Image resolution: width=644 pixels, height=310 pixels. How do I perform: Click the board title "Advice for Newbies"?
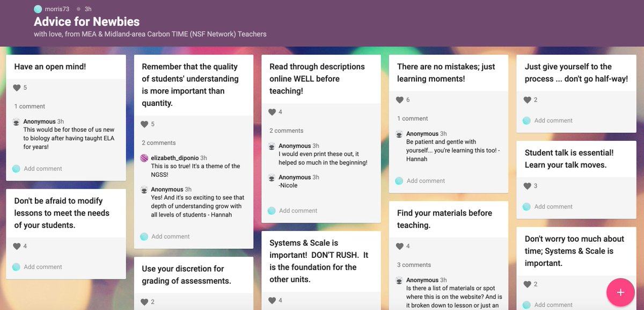pos(87,22)
